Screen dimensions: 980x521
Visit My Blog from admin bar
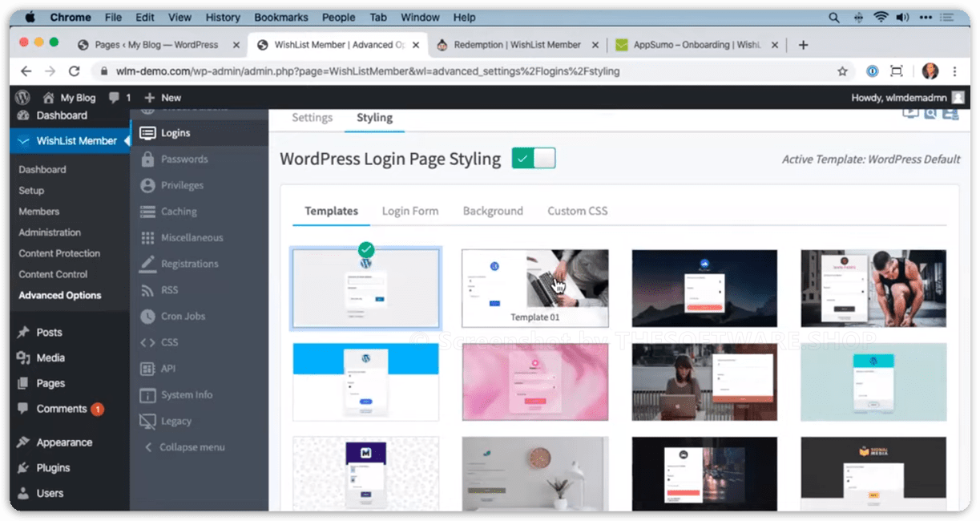coord(69,98)
